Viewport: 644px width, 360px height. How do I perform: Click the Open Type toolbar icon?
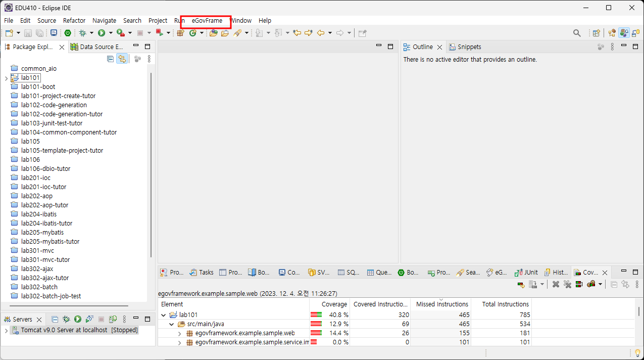[213, 33]
